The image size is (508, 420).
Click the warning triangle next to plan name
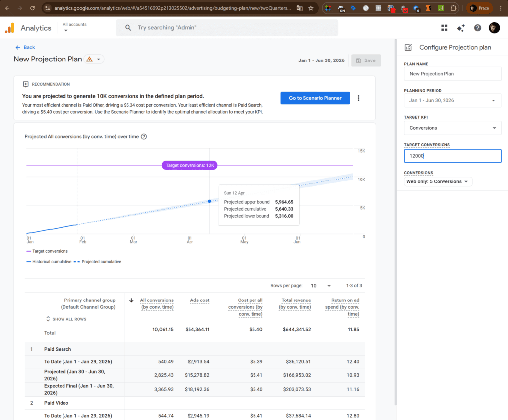[x=89, y=60]
